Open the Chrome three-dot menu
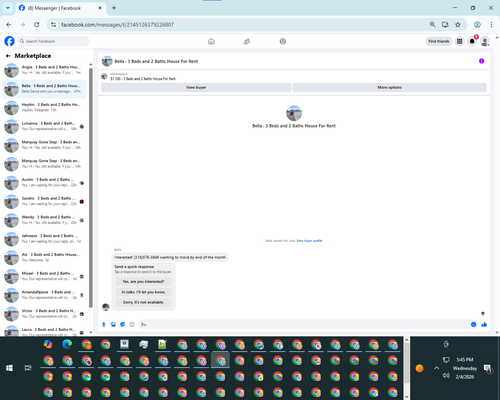The height and width of the screenshot is (400, 500). 491,25
